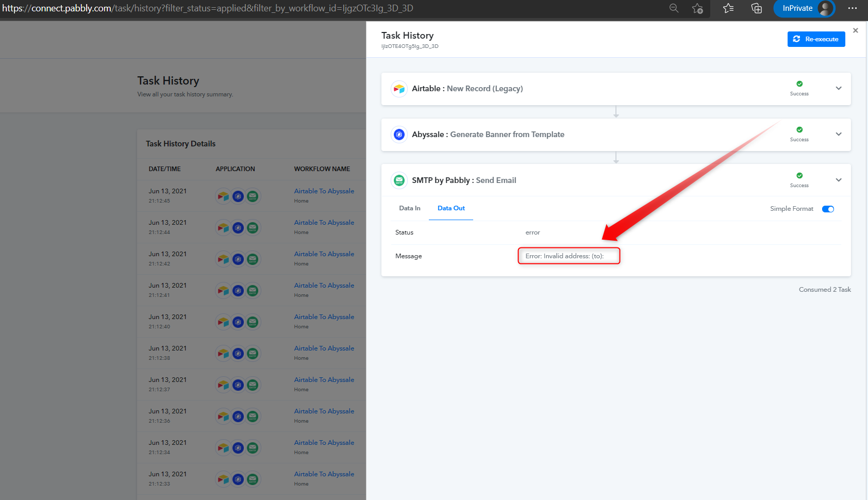Click the 'SMTP by Pabbly : Send Email' title

[x=464, y=180]
